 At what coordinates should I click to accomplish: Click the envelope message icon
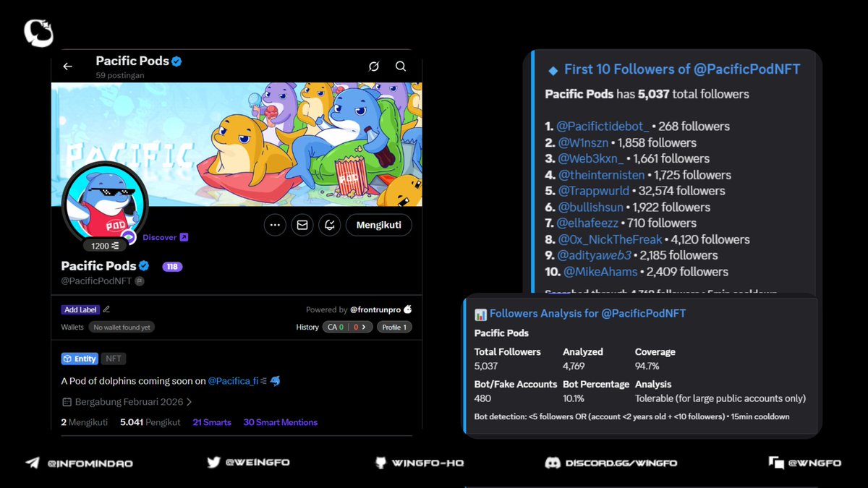(x=302, y=225)
